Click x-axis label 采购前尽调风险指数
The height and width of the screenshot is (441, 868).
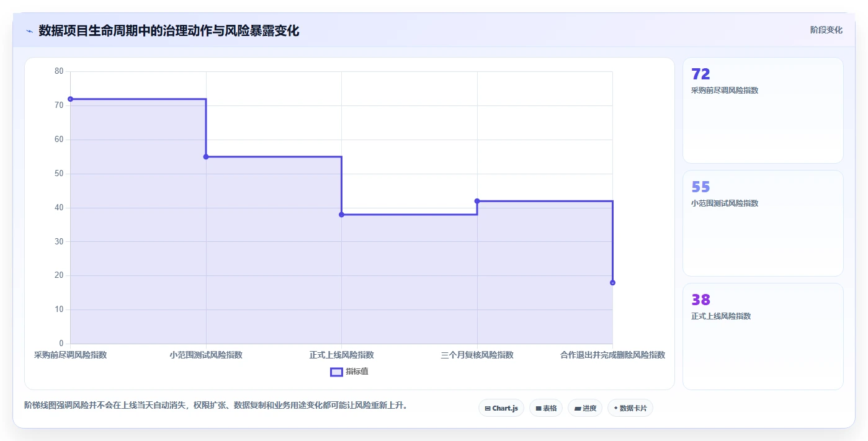click(70, 355)
